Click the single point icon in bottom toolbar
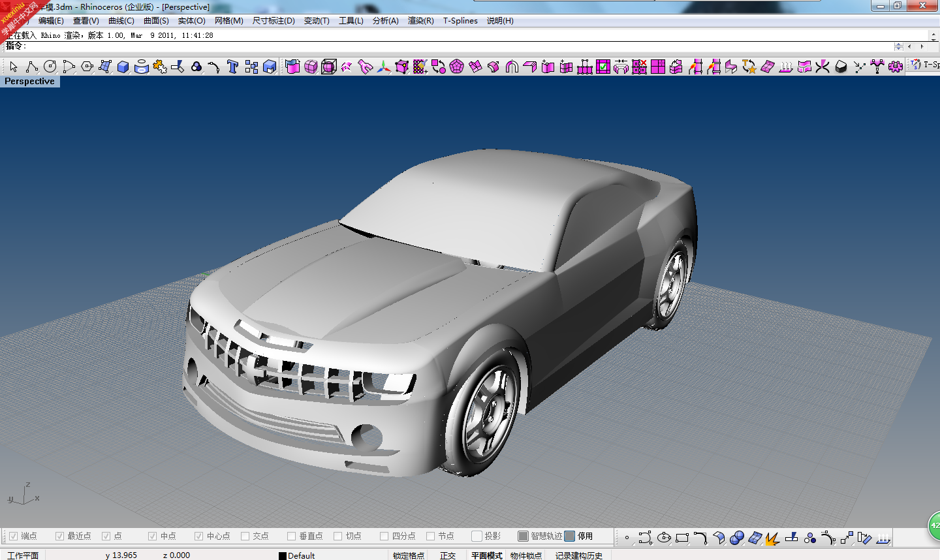Screen dimensions: 940x560 [627, 538]
